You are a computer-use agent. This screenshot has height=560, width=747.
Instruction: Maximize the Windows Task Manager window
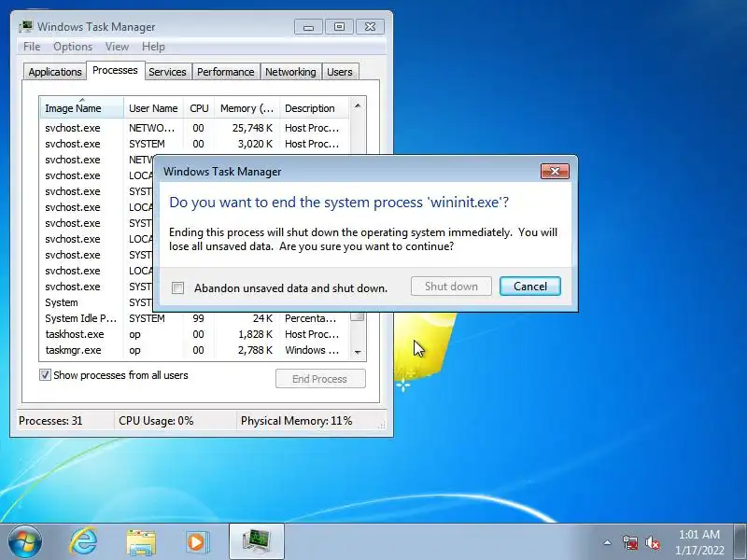339,27
